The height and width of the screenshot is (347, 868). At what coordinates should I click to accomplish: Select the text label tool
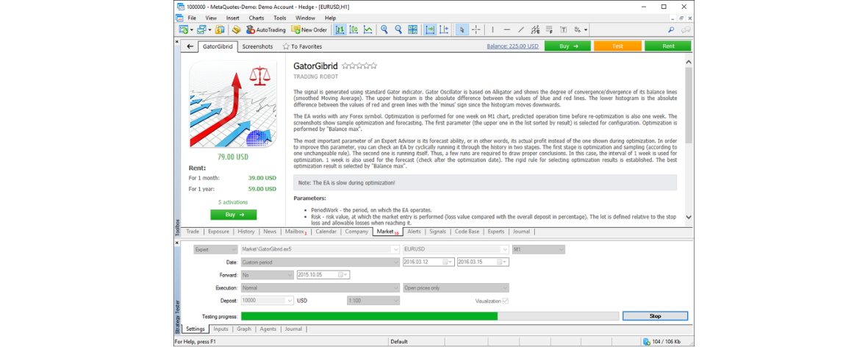coord(564,30)
